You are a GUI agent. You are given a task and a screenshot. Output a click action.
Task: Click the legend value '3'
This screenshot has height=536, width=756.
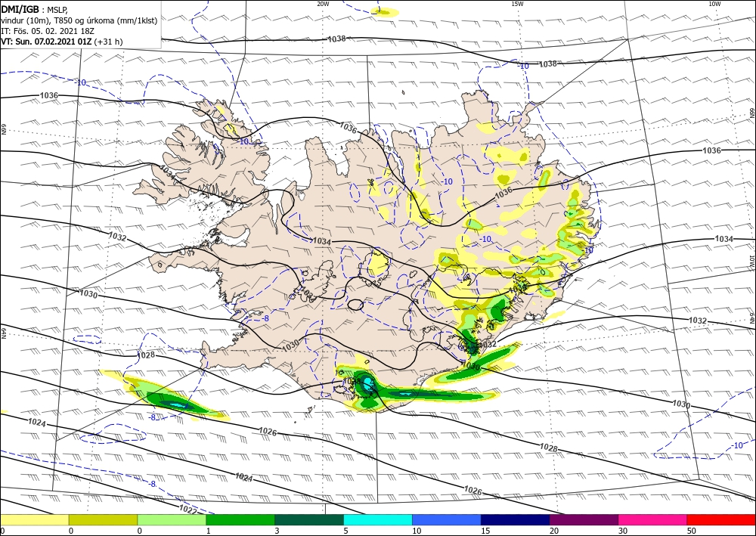click(277, 531)
